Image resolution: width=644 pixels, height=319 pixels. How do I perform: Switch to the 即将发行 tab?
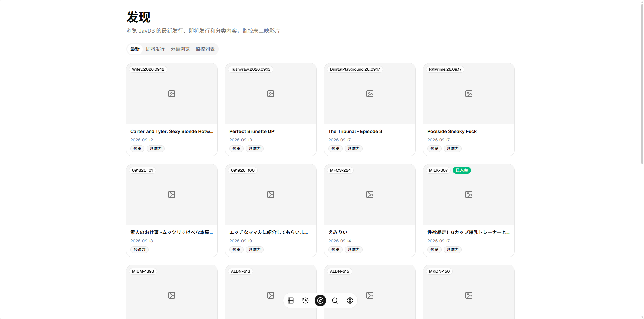point(155,49)
